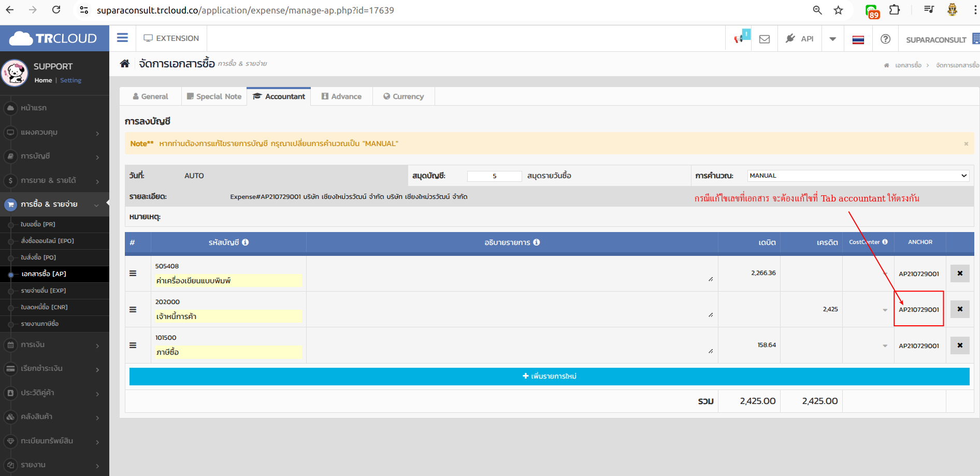Expand the การเงิน sidebar menu
Viewport: 980px width, 476px height.
54,344
